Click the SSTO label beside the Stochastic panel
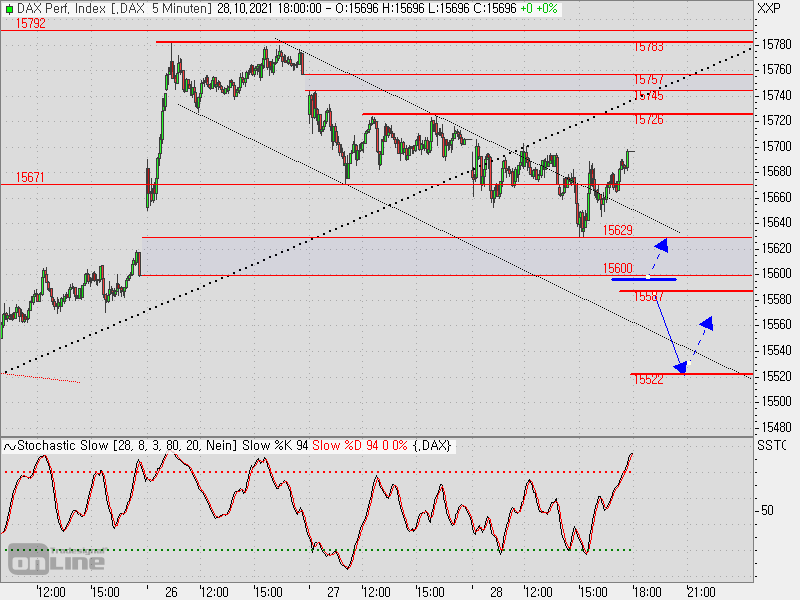The height and width of the screenshot is (600, 800). [x=768, y=444]
